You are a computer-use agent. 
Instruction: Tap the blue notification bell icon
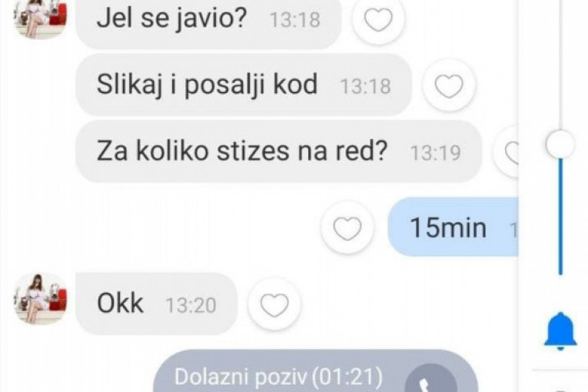pyautogui.click(x=560, y=331)
